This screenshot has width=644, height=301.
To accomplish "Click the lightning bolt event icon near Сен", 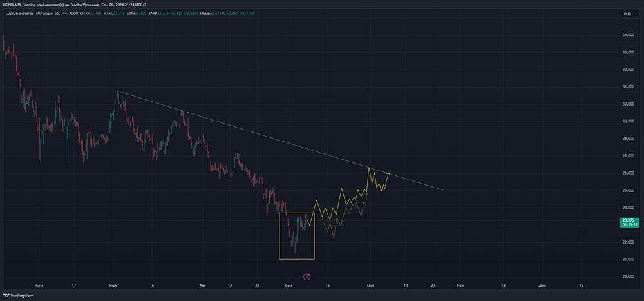I will point(307,277).
